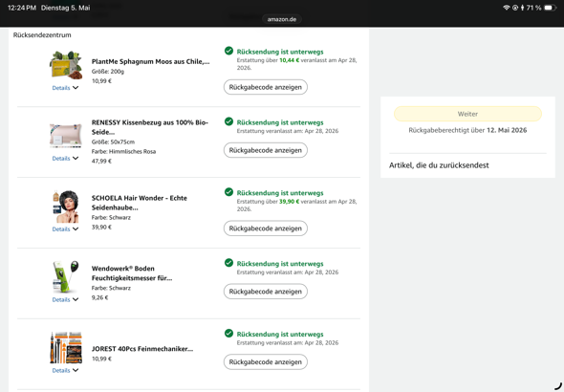Expand Details under JOREST 40Pcs Feinmechaniker
The image size is (564, 392).
tap(65, 370)
